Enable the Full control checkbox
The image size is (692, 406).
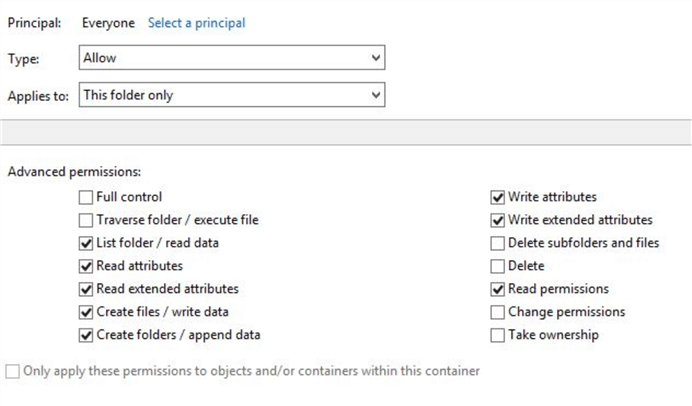pyautogui.click(x=85, y=197)
